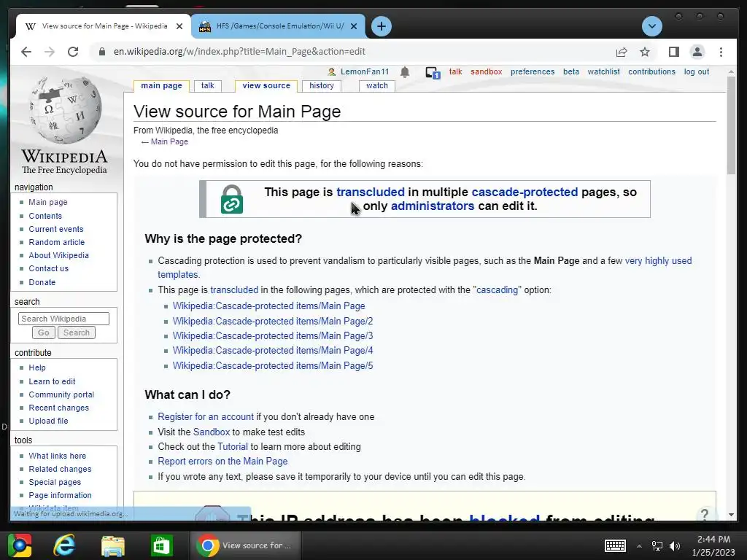Click the browser forward arrow

point(50,52)
